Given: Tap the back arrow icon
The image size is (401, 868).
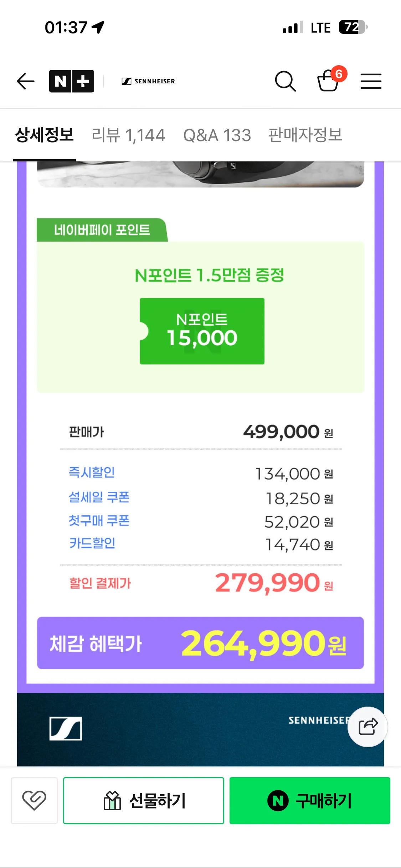Looking at the screenshot, I should (x=25, y=81).
